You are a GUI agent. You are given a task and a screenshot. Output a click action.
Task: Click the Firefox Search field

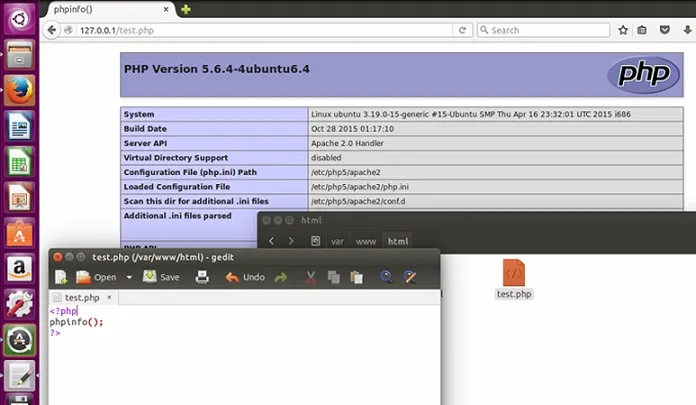(544, 30)
